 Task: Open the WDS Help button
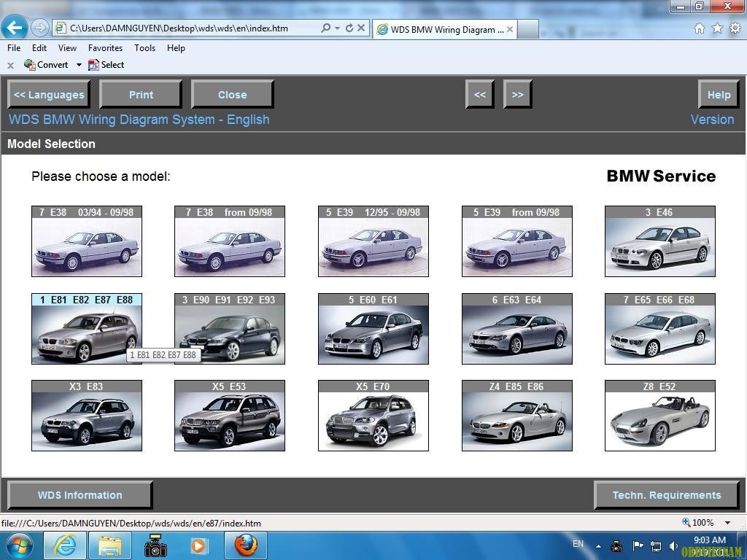(719, 94)
